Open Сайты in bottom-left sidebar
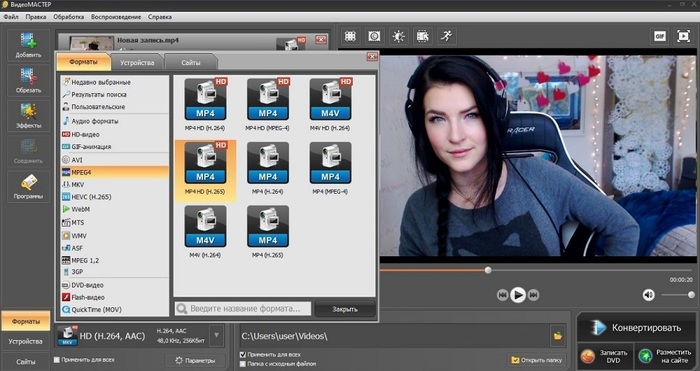Screen dimensions: 700x371 click(x=25, y=362)
